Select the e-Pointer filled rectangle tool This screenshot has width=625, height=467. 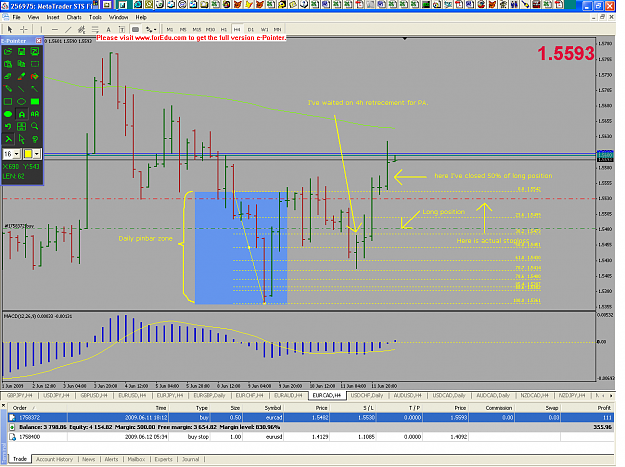coord(35,102)
